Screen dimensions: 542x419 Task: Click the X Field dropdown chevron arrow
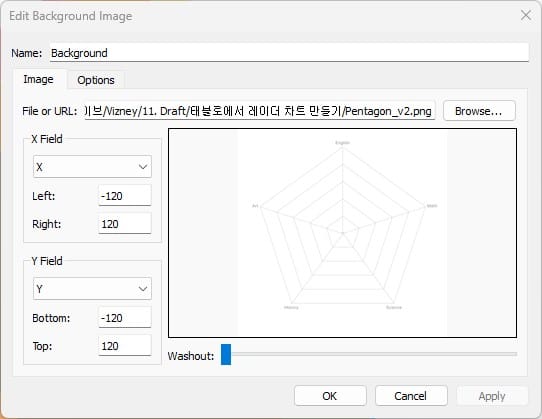tap(143, 167)
